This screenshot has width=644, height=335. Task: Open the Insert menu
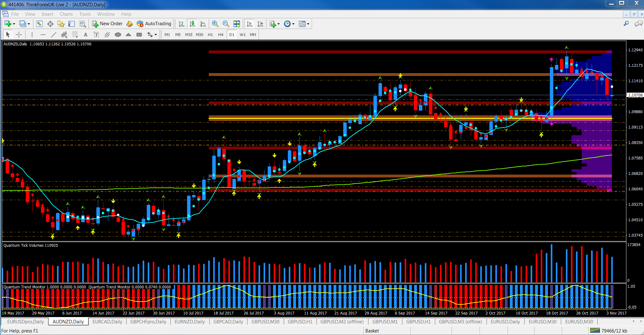48,14
